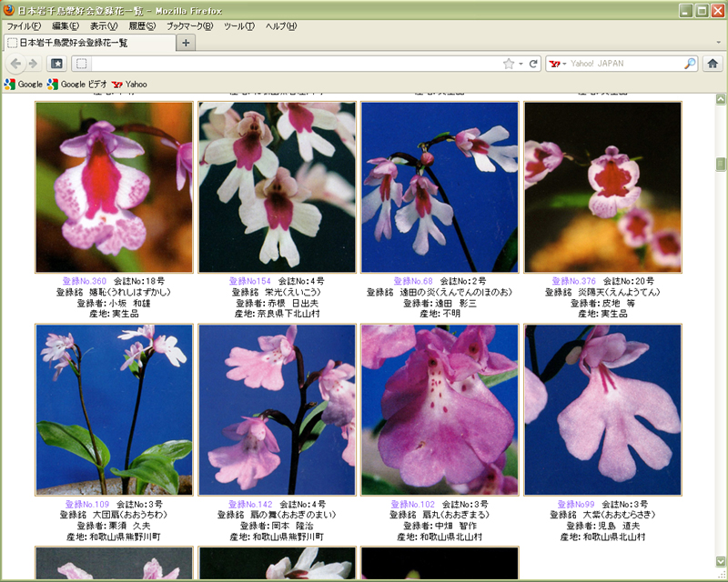The image size is (728, 582).
Task: Open link 登録No.142
Action: click(251, 504)
